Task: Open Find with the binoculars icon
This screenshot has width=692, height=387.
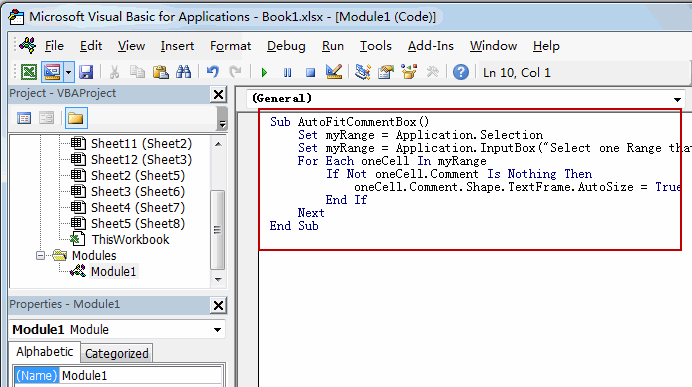Action: pos(184,71)
